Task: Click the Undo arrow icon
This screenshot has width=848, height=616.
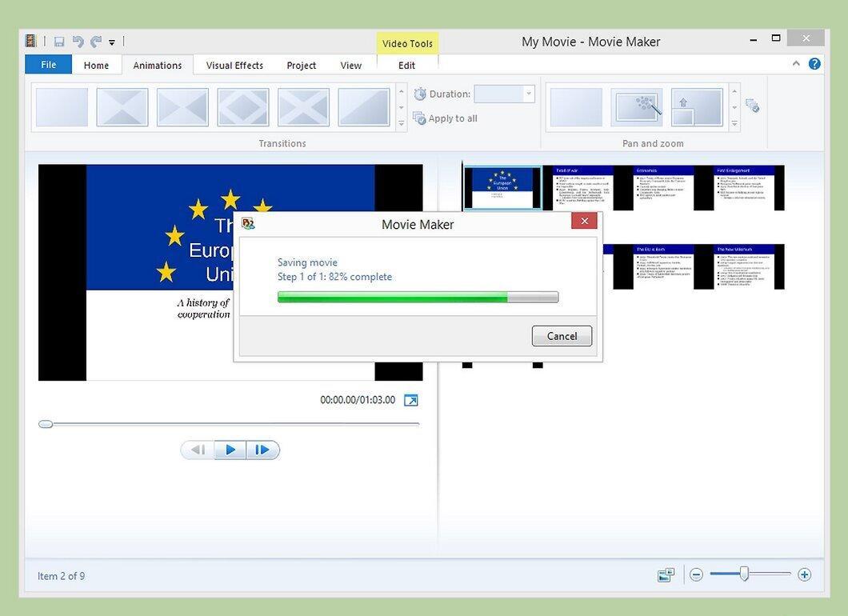Action: pos(78,42)
